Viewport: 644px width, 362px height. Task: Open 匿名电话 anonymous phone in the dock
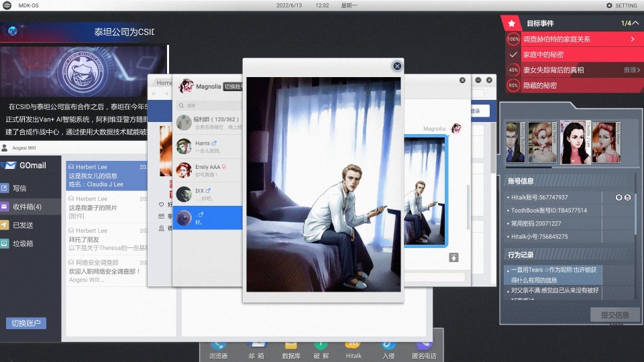[x=424, y=351]
